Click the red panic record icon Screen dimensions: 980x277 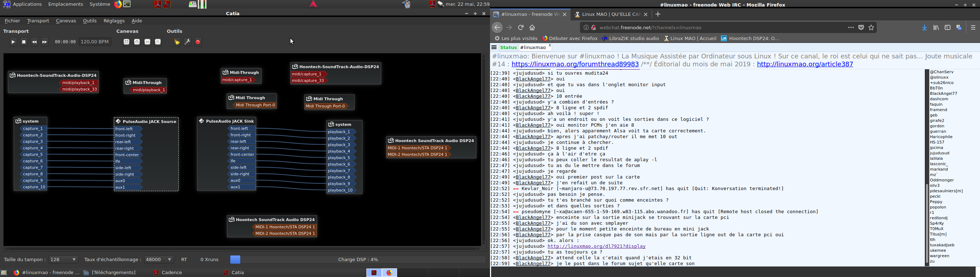[198, 42]
